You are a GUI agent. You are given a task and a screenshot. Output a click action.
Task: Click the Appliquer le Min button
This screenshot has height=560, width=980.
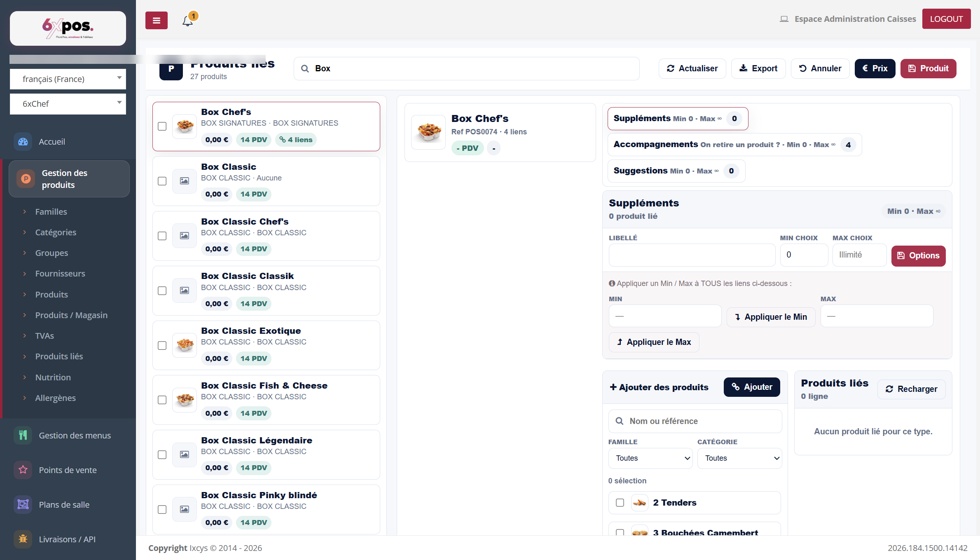click(771, 317)
